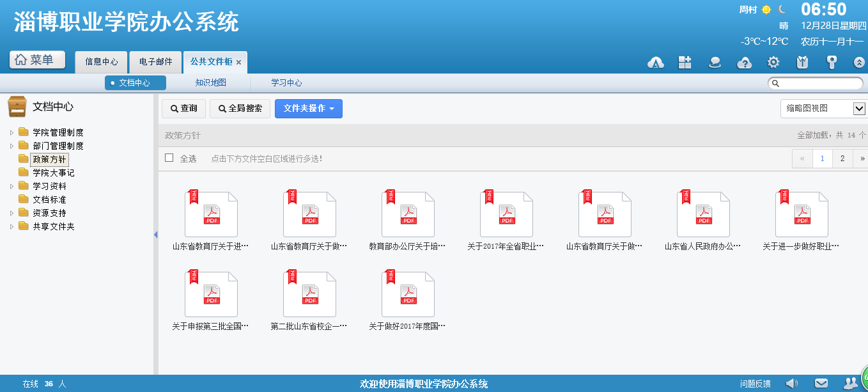This screenshot has width=868, height=392.
Task: Go to page 2 of files
Action: click(842, 159)
